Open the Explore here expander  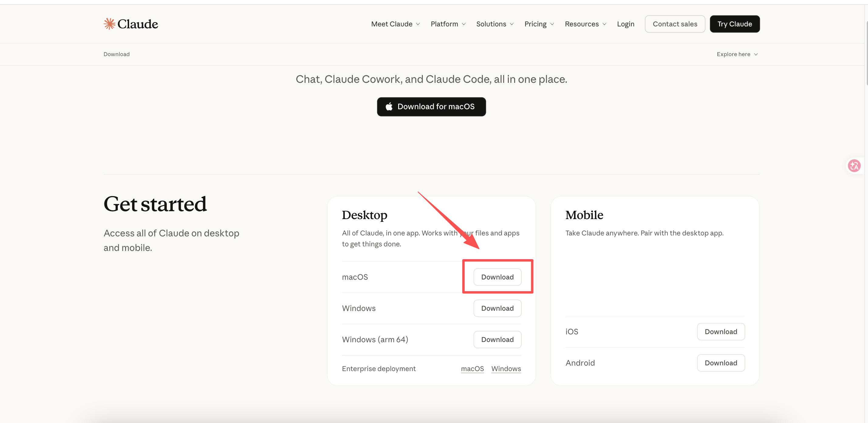pyautogui.click(x=737, y=54)
